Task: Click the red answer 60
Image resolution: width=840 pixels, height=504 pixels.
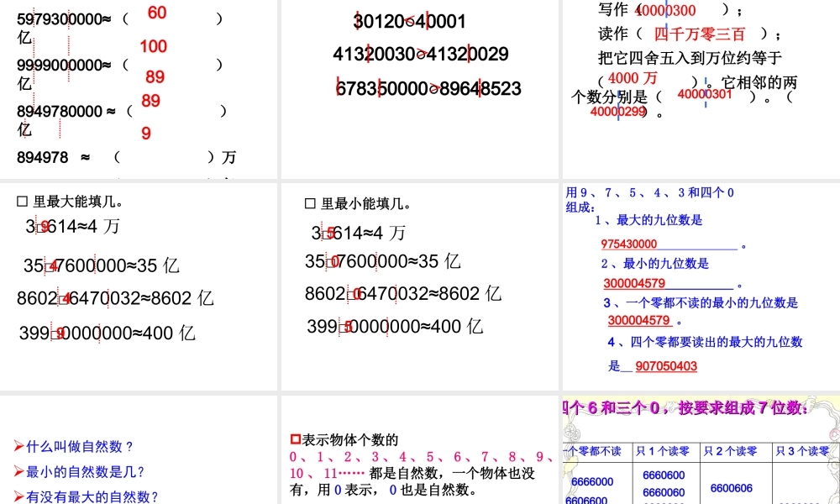Action: tap(157, 13)
